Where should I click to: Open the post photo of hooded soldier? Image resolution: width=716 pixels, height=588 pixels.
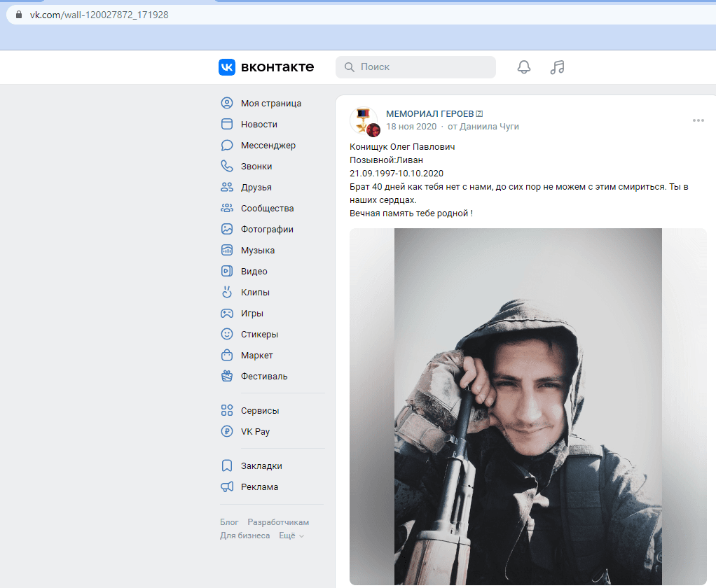coord(528,407)
